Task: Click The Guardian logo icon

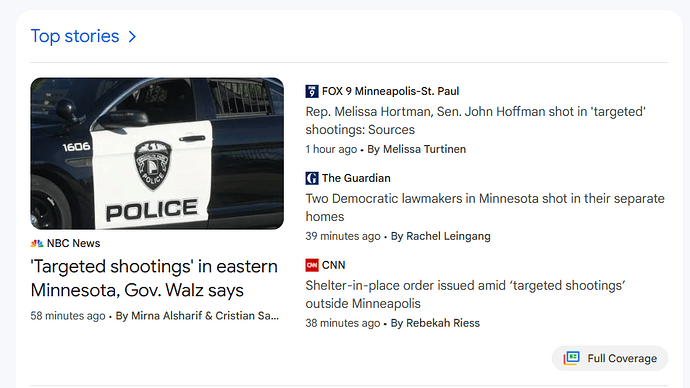Action: 312,178
